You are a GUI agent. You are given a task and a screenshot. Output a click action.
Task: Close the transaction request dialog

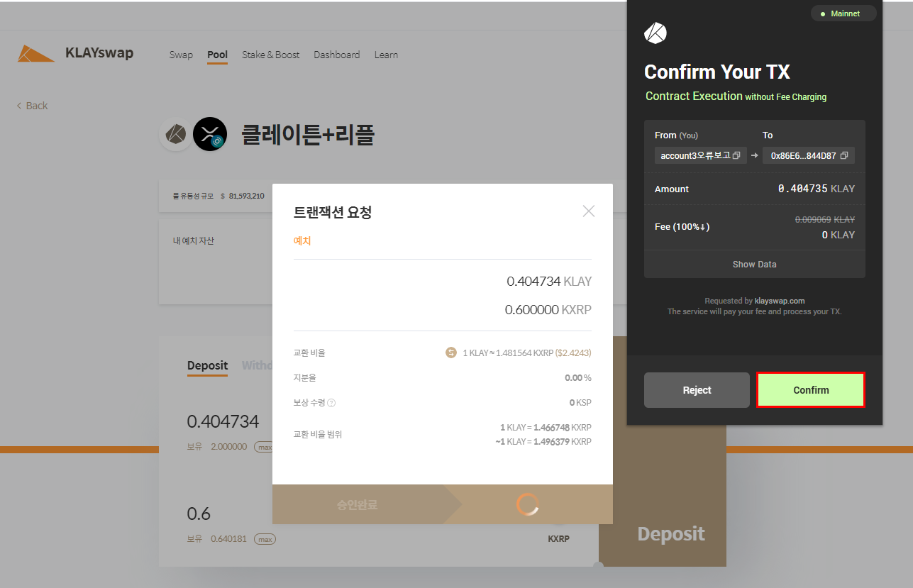click(588, 211)
